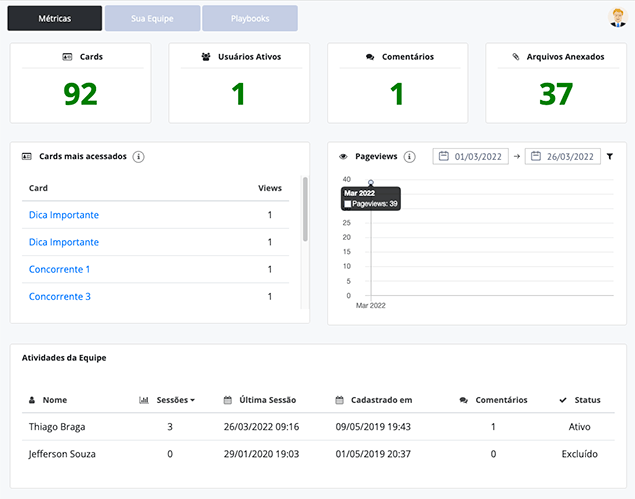Click the Card column header
This screenshot has width=635, height=499.
(38, 188)
